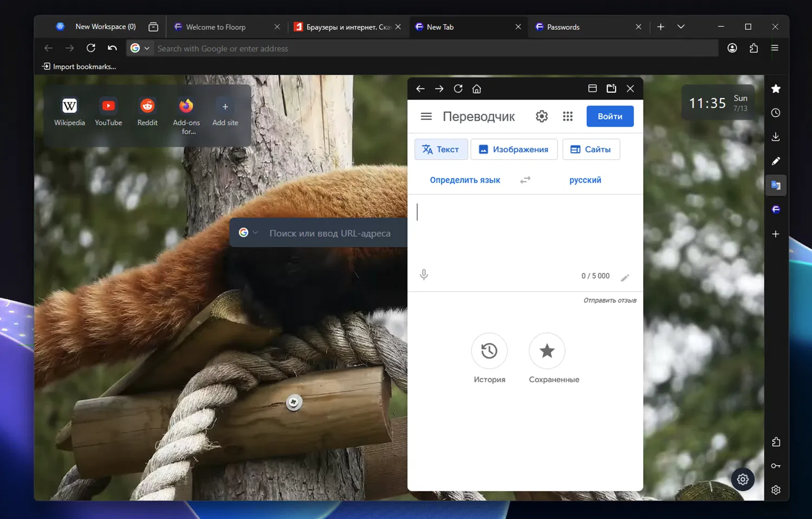Image resolution: width=812 pixels, height=519 pixels.
Task: Click the microphone voice input icon
Action: pyautogui.click(x=424, y=275)
